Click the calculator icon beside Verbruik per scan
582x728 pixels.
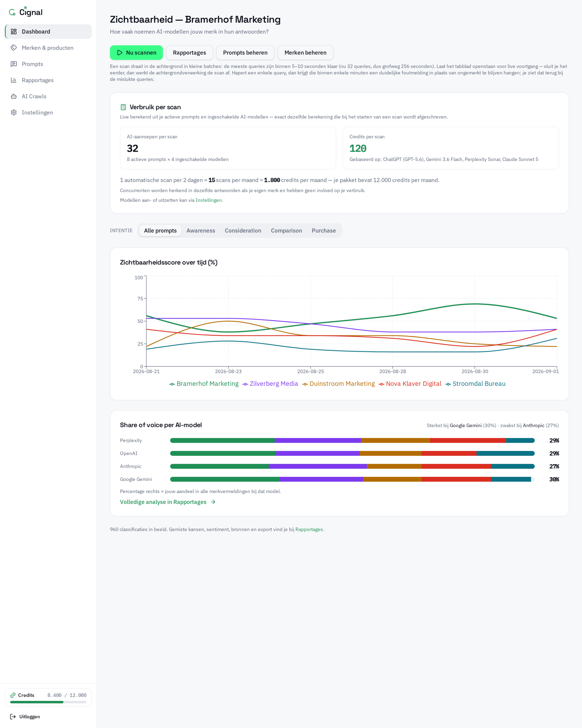point(123,107)
